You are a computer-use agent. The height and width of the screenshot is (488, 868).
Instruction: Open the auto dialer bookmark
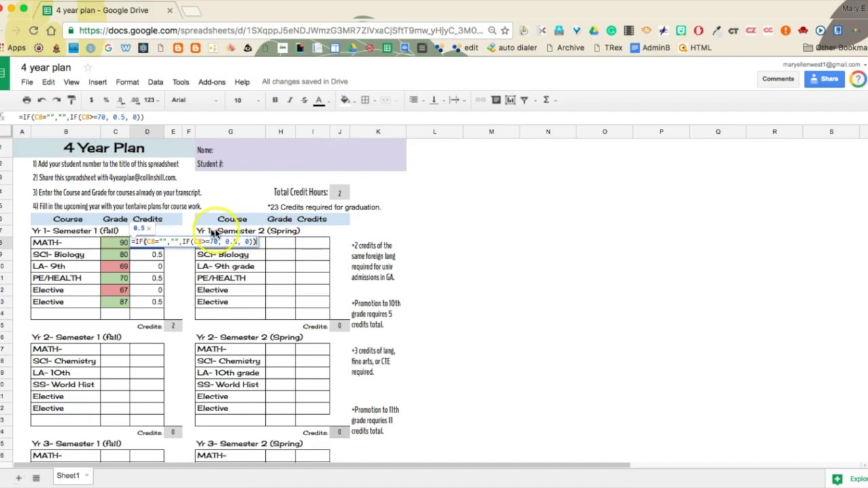pos(512,48)
